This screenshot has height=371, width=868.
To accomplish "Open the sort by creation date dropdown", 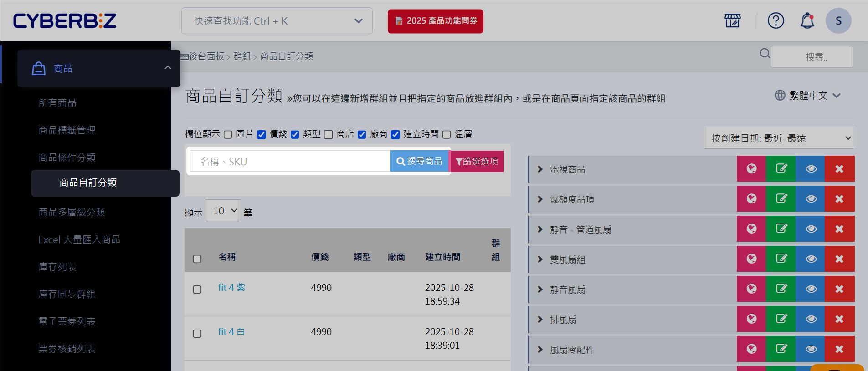I will pyautogui.click(x=779, y=138).
